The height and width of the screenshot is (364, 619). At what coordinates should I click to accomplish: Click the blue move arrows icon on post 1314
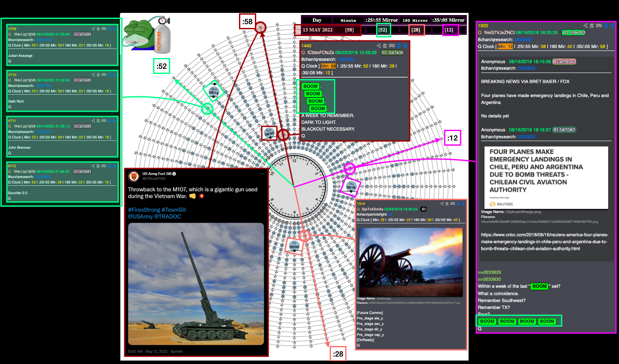pos(463,204)
